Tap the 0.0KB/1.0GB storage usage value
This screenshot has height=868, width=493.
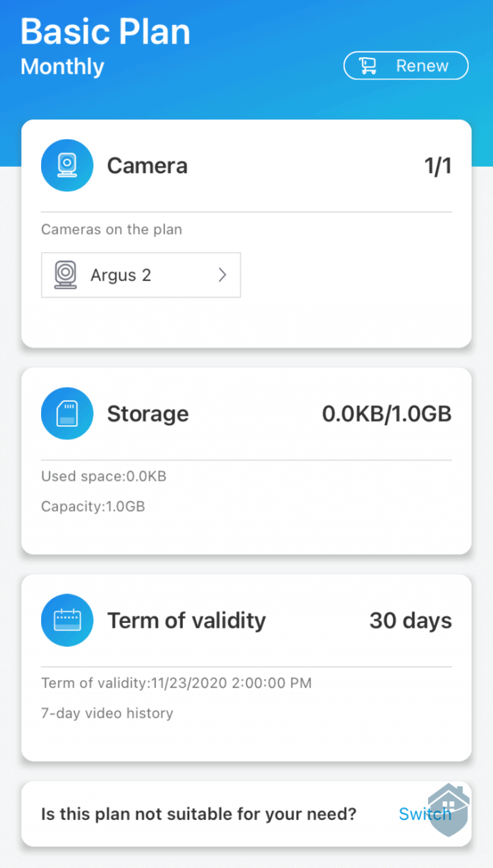point(386,414)
